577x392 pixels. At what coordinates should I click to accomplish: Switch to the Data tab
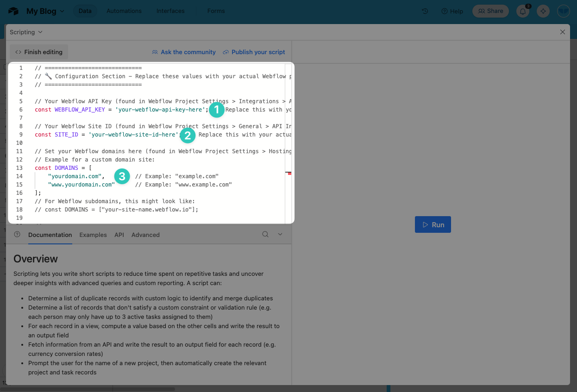(x=85, y=11)
